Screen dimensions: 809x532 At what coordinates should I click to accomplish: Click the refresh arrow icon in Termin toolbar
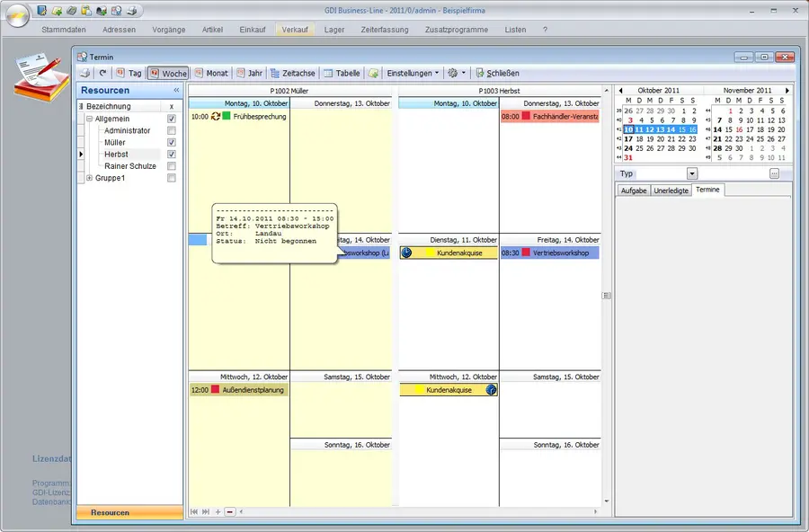point(102,73)
